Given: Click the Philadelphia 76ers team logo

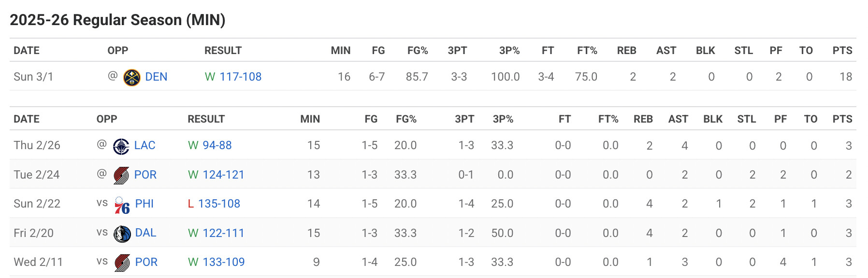Looking at the screenshot, I should (x=122, y=205).
